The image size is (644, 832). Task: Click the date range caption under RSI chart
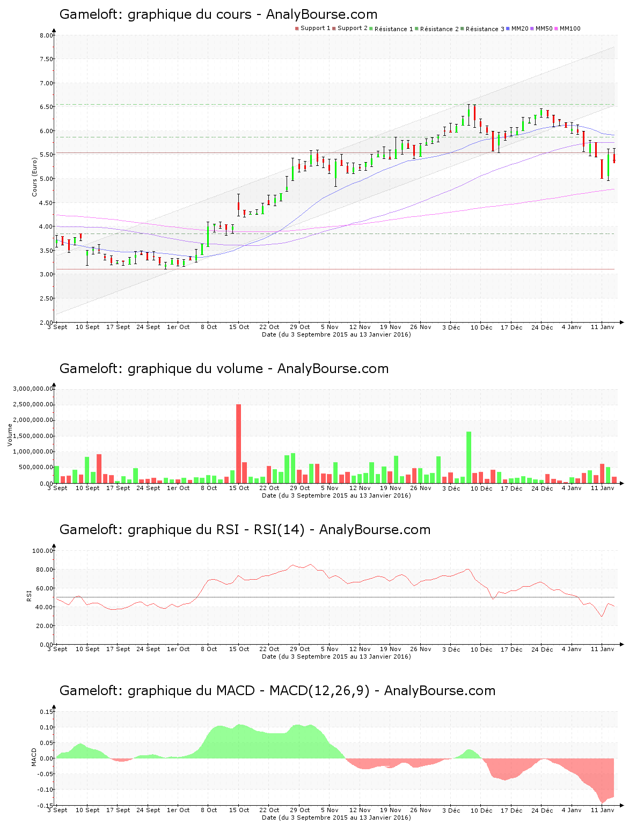336,656
